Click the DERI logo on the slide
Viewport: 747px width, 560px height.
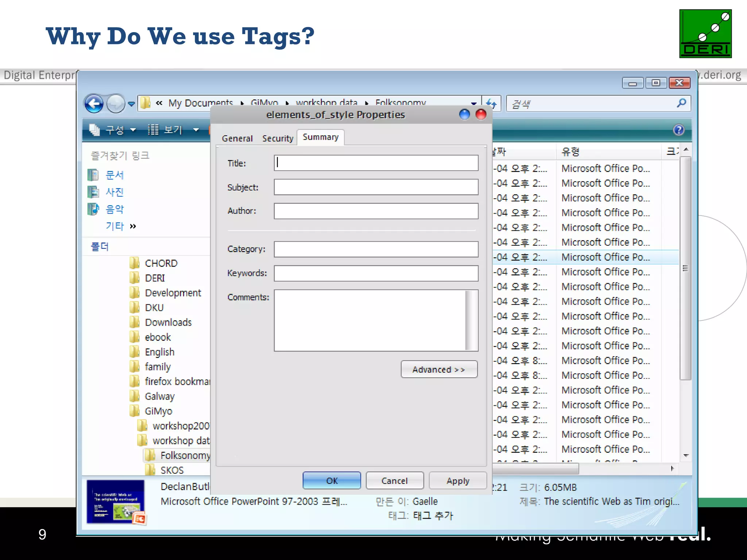point(705,34)
